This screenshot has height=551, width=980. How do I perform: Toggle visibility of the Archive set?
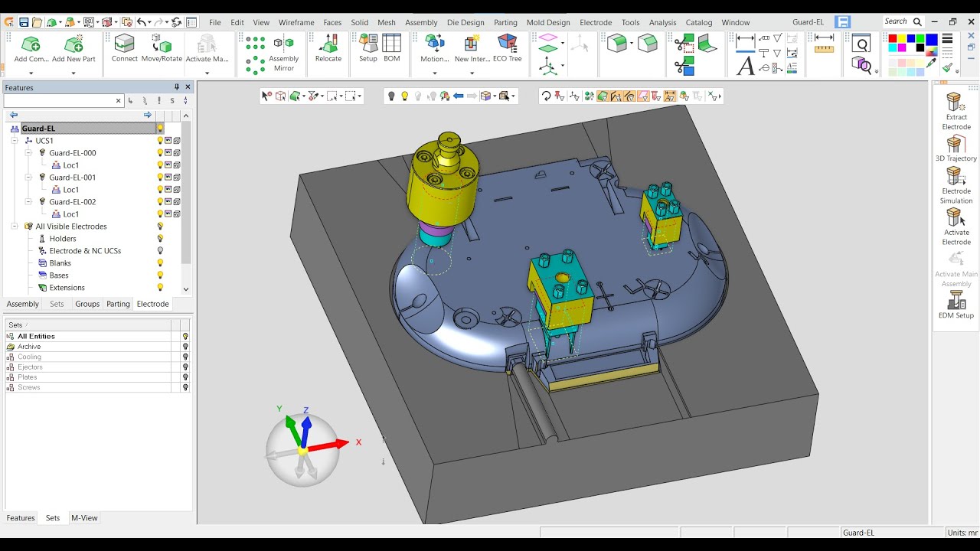tap(185, 347)
